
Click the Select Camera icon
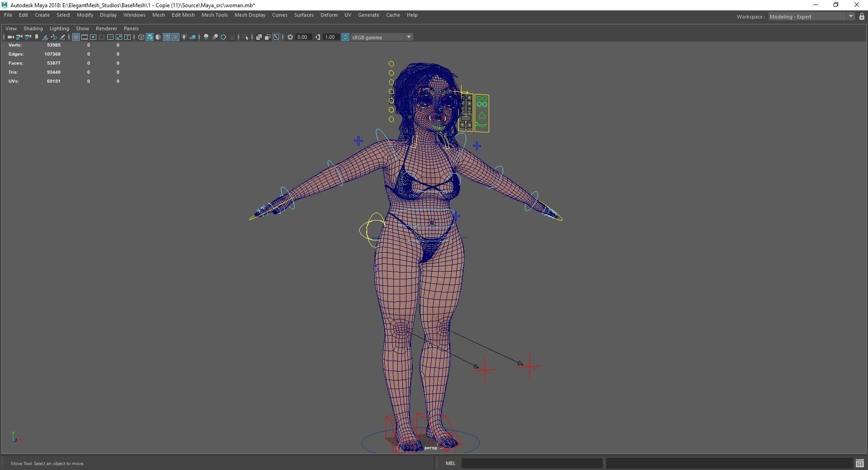point(10,37)
